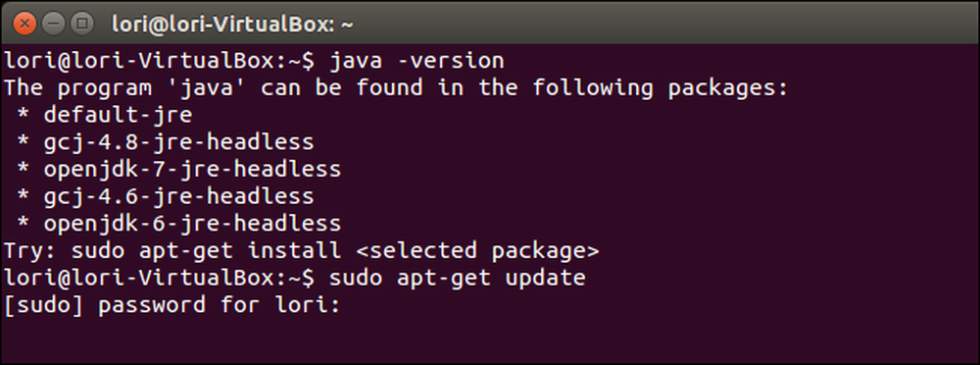This screenshot has height=365, width=980.
Task: Click the gcj-4.6-jre-headless package entry
Action: (x=178, y=196)
